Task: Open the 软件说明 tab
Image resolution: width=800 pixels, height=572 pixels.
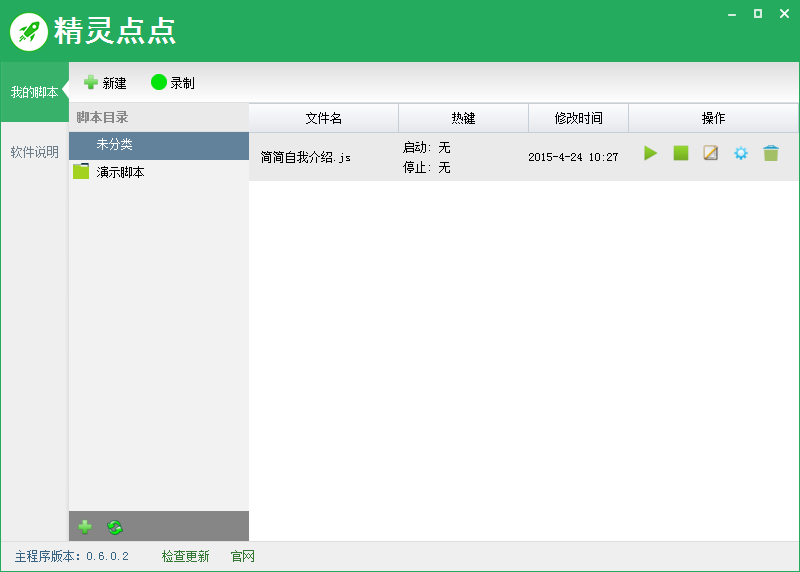Action: click(x=34, y=152)
